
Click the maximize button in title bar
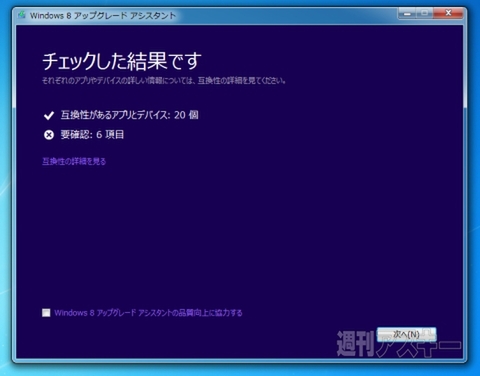pos(424,13)
